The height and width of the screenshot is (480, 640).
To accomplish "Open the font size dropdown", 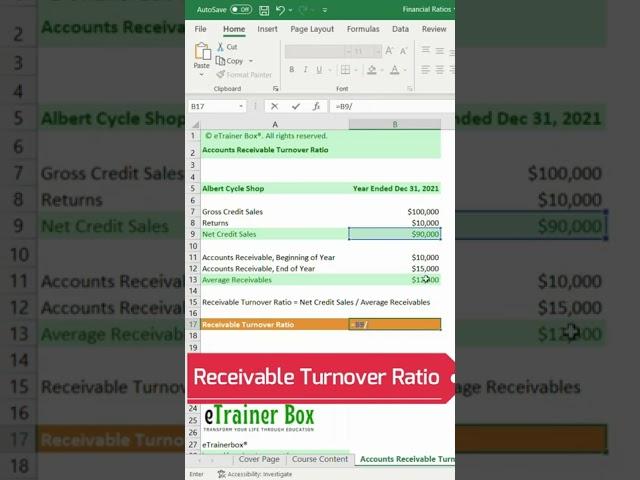I will pos(378,51).
